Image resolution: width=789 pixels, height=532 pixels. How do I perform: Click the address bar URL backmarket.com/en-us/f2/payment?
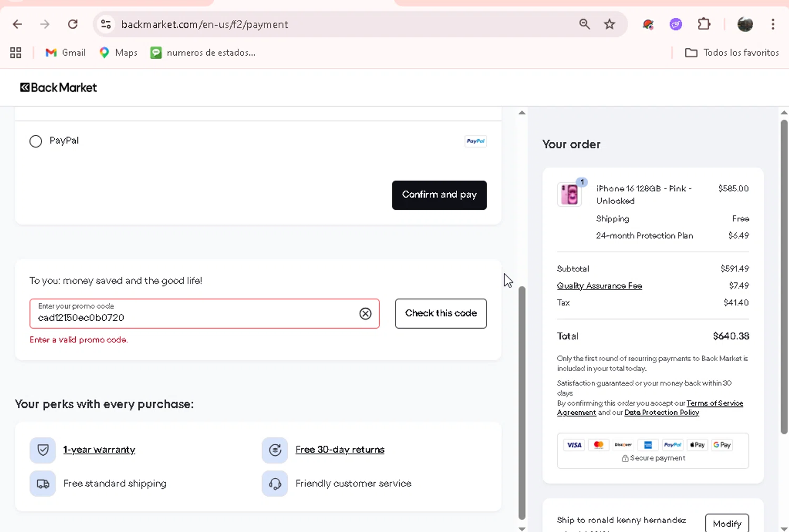coord(205,24)
